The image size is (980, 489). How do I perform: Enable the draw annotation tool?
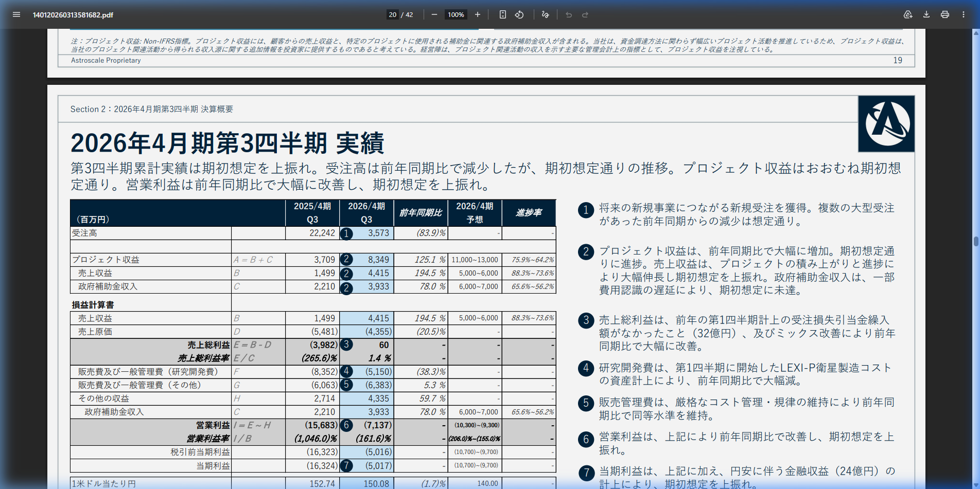[546, 14]
